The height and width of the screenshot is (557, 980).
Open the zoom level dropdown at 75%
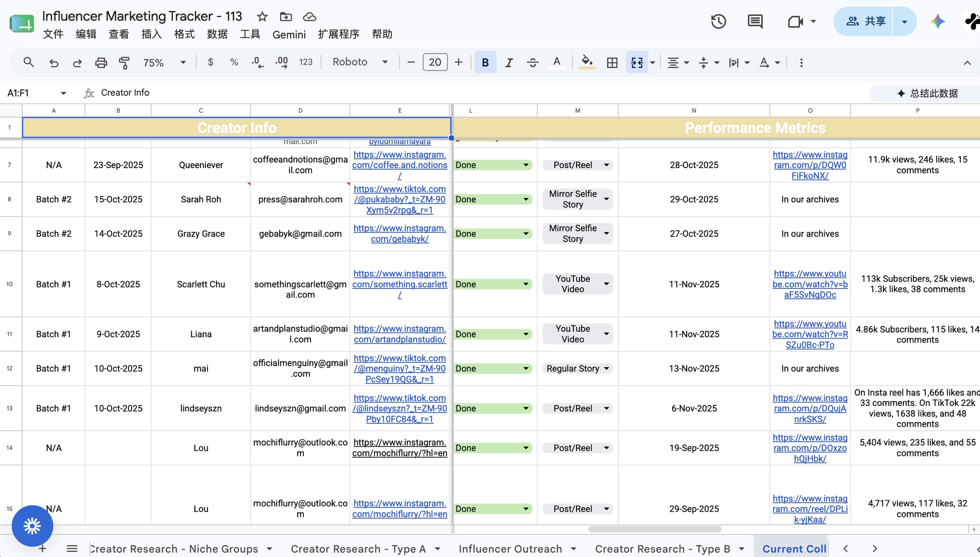[164, 63]
